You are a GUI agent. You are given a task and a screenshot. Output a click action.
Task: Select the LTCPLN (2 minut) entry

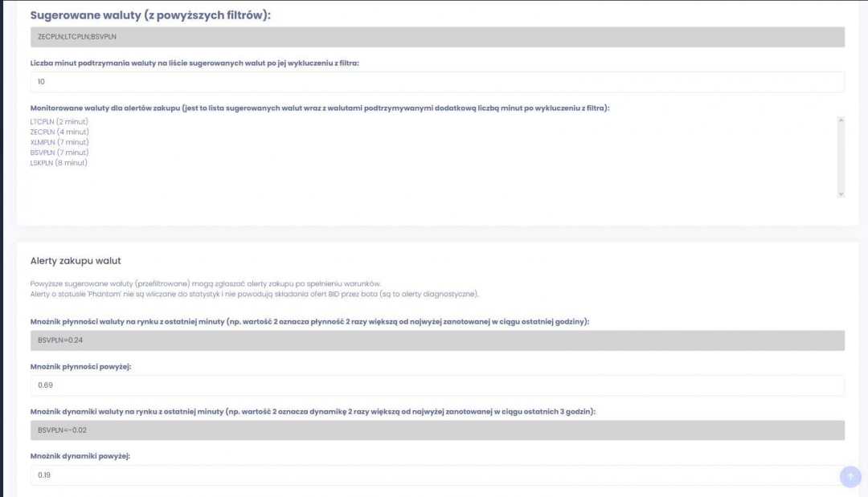59,121
